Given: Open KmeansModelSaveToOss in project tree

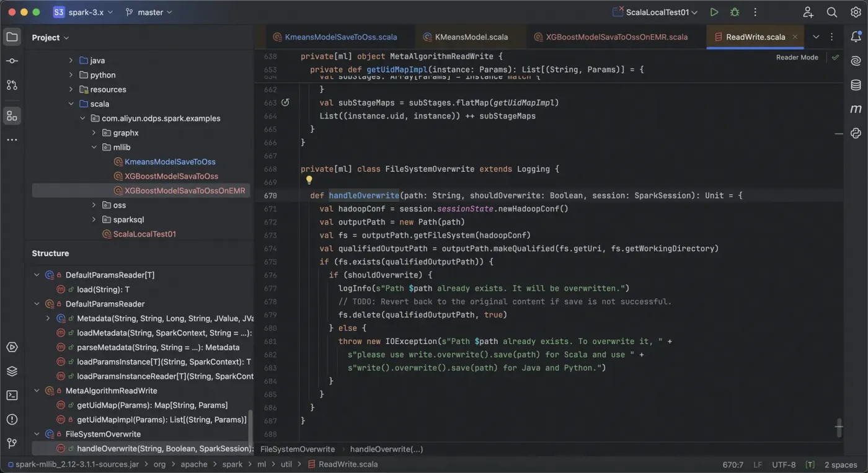Looking at the screenshot, I should pyautogui.click(x=165, y=162).
